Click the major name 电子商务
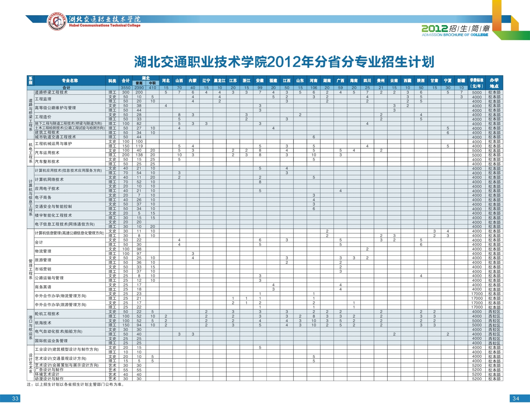 coord(43,197)
